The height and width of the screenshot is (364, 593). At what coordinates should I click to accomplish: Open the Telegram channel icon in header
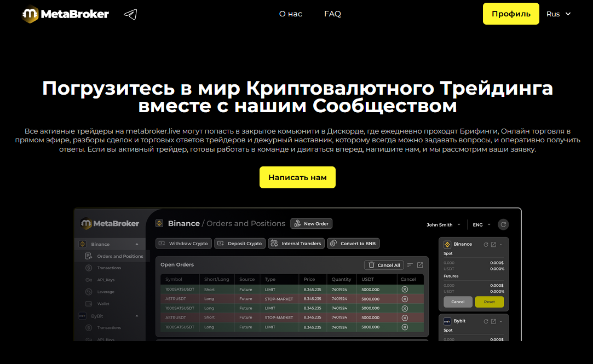[130, 14]
